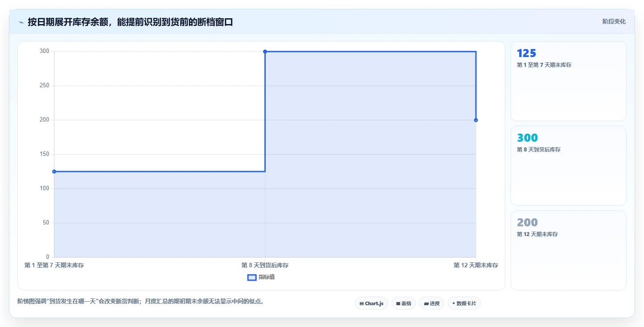Click the 125 value card number
Screen dimensions: 644x327
pos(526,53)
